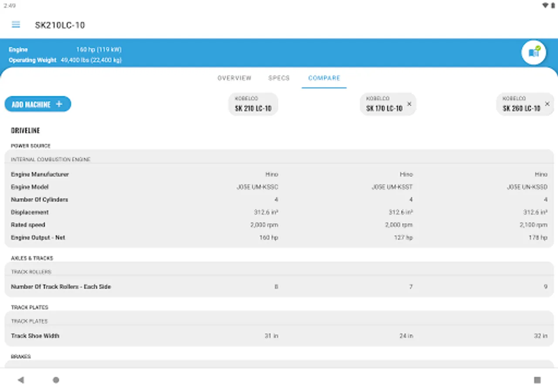Click the 31 in track shoe value
The image size is (558, 392).
pyautogui.click(x=271, y=336)
